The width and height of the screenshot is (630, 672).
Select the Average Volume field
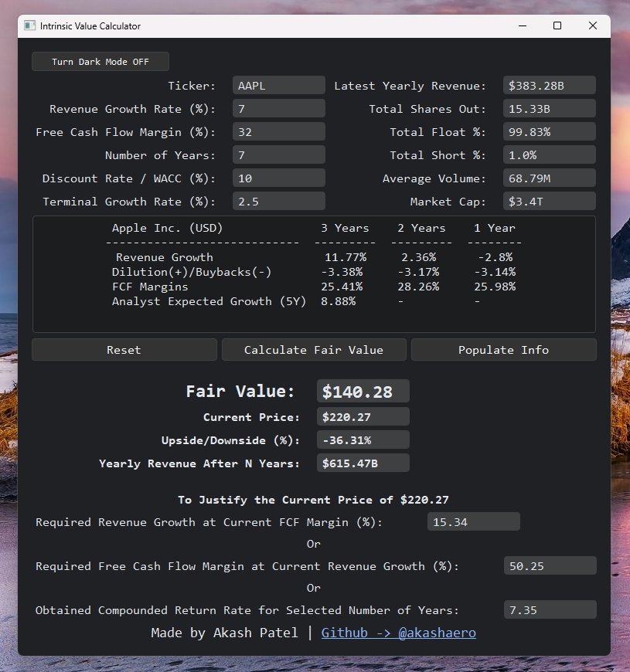(x=550, y=178)
